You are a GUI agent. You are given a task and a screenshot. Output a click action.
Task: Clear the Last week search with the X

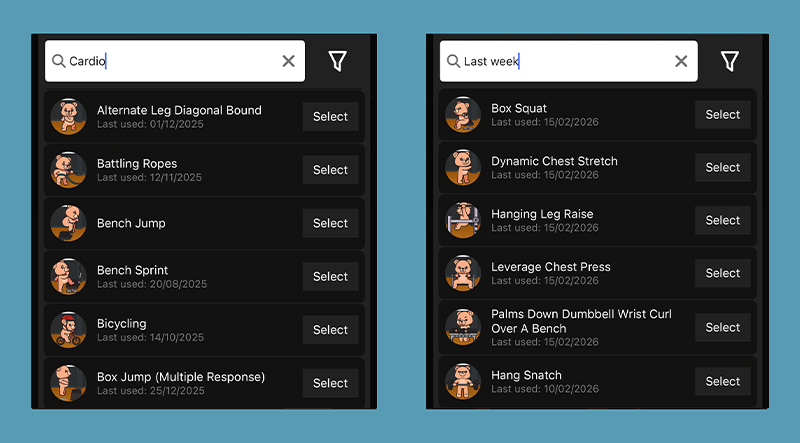681,61
